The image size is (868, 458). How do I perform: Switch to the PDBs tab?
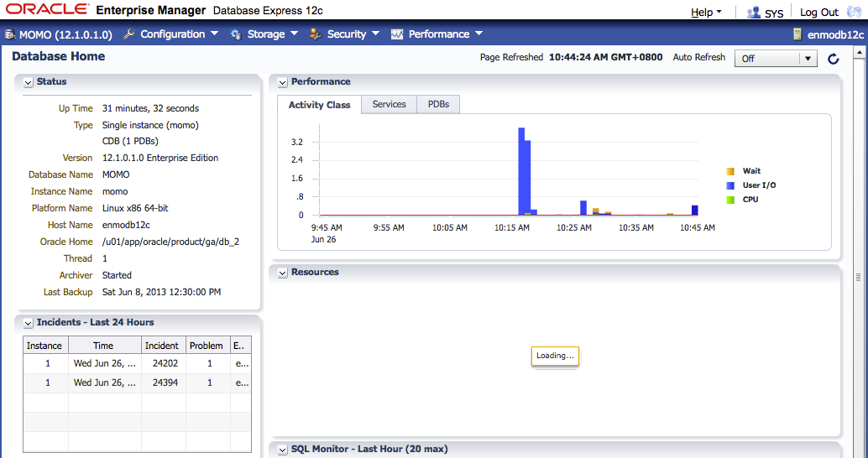click(x=438, y=104)
